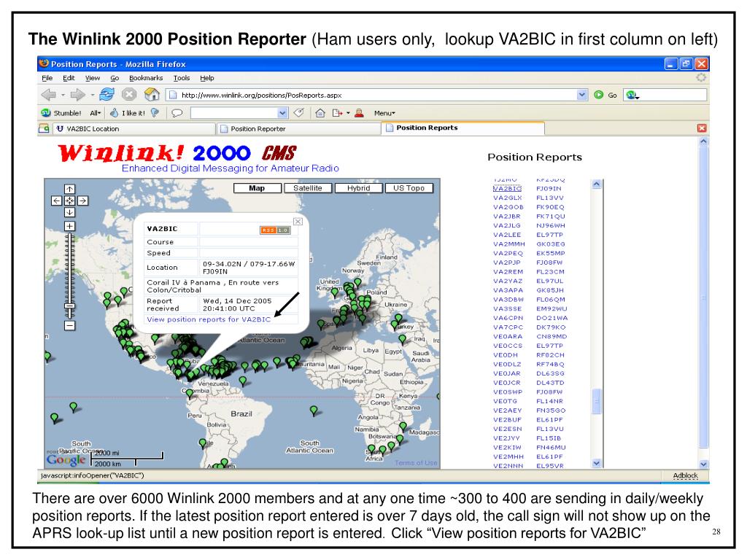Open the Help menu
Viewport: 747px width, 560px height.
tap(206, 78)
